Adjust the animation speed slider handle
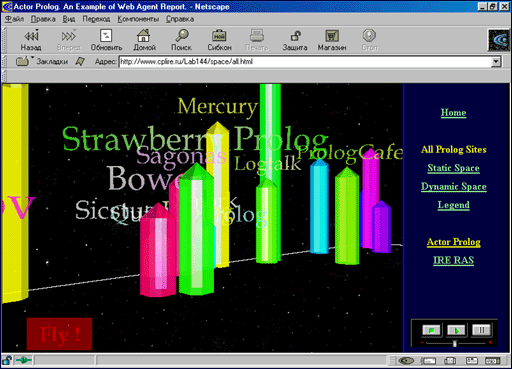The image size is (512, 369). pos(454,344)
